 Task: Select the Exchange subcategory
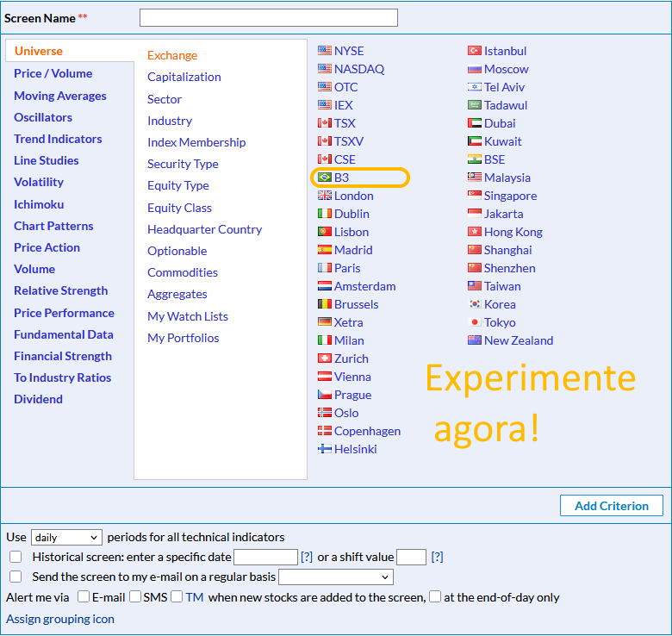[172, 55]
